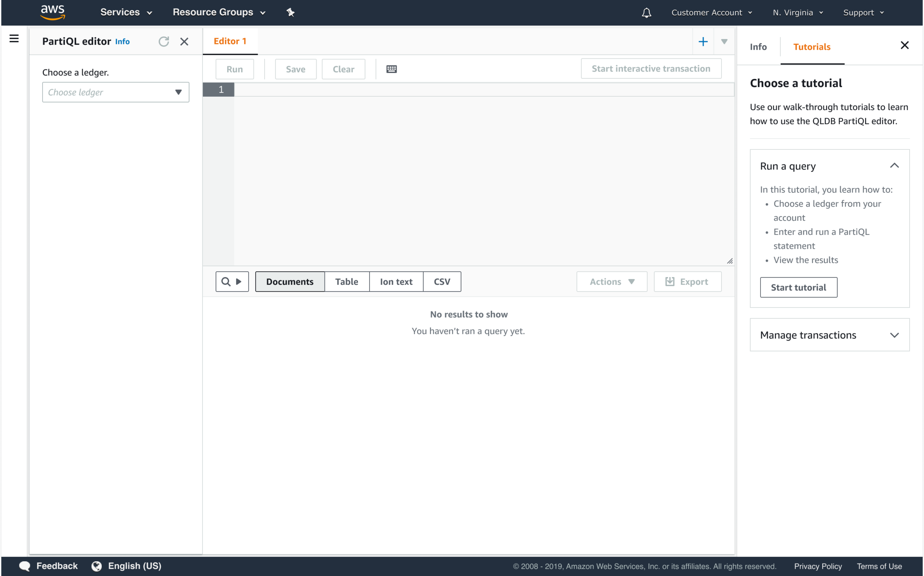Open the navigation hamburger menu

[14, 39]
